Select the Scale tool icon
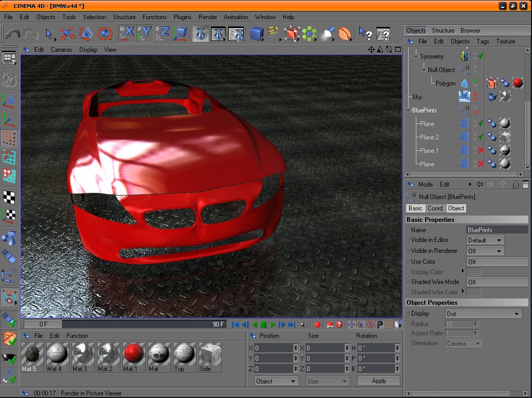The height and width of the screenshot is (398, 532). (86, 34)
